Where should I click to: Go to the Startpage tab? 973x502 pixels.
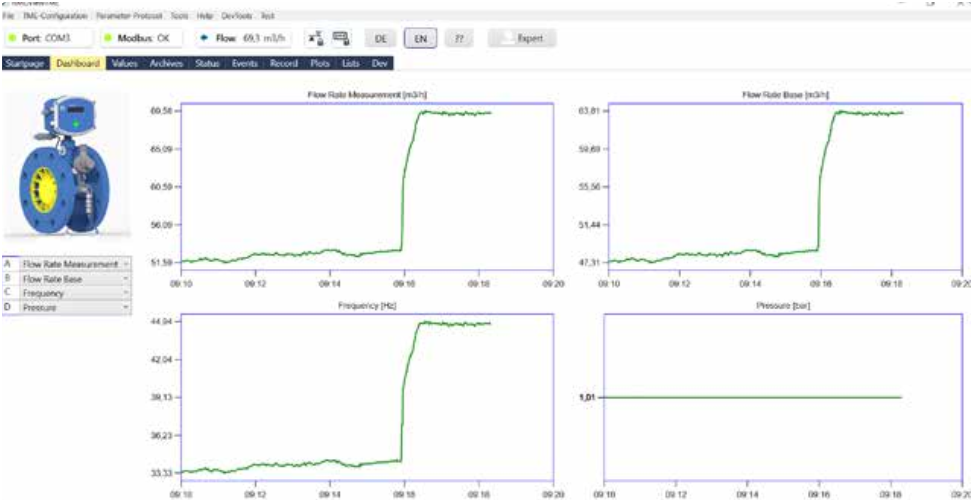tap(26, 63)
